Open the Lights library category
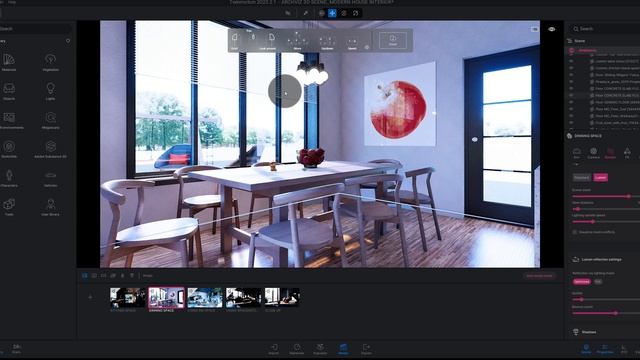 pos(50,91)
